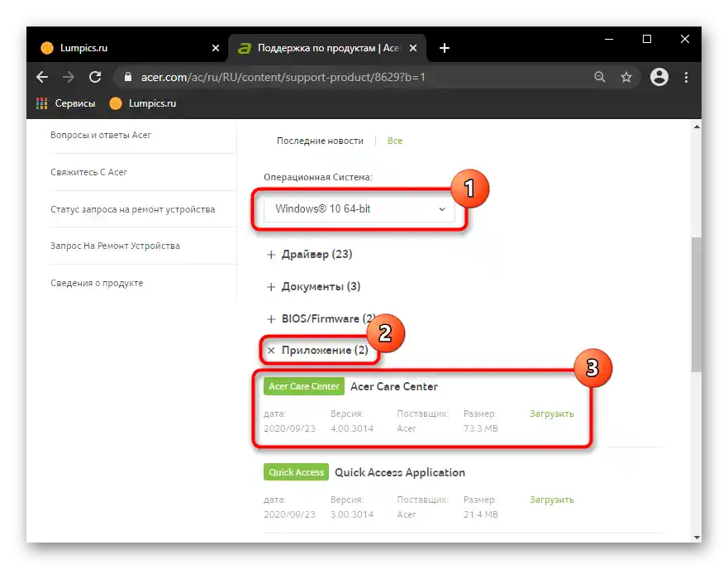Expand the Документы (3) section
The height and width of the screenshot is (569, 728).
314,286
